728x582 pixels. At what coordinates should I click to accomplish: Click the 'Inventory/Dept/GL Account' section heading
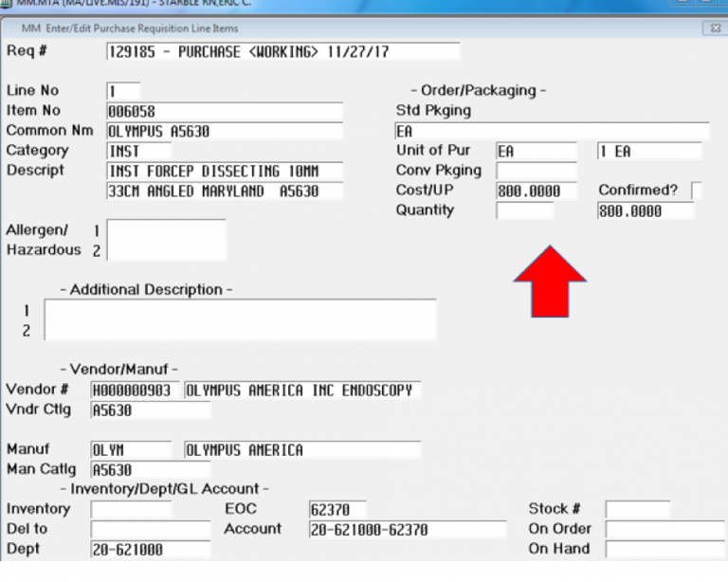tap(165, 489)
